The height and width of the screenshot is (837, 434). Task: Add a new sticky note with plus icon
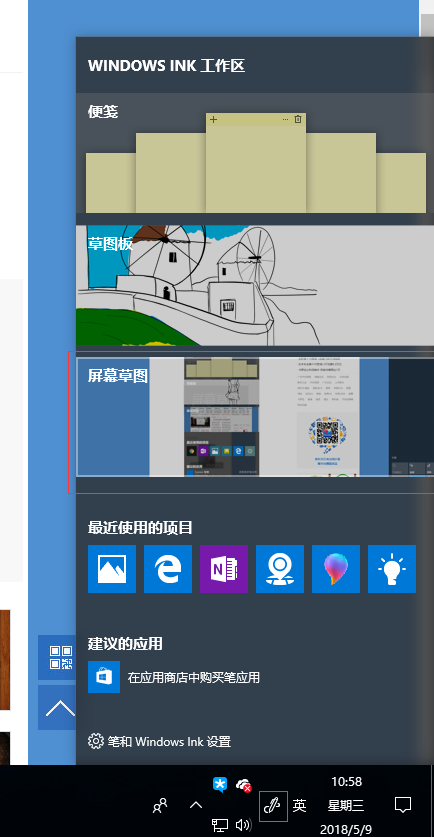[214, 120]
